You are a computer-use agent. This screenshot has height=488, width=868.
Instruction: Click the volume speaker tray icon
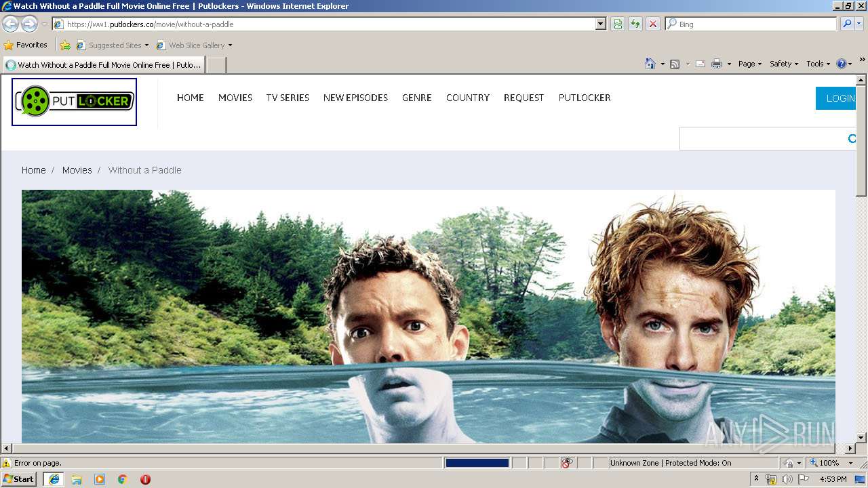tap(787, 479)
